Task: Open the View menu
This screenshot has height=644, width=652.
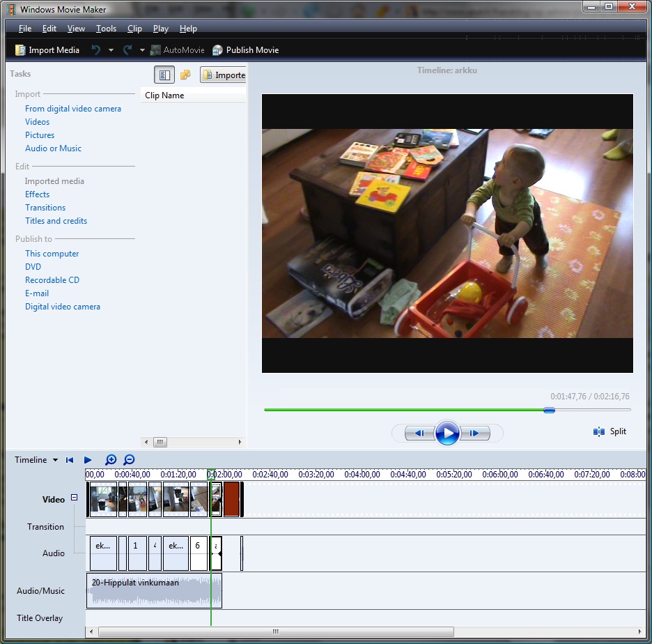Action: pyautogui.click(x=76, y=29)
